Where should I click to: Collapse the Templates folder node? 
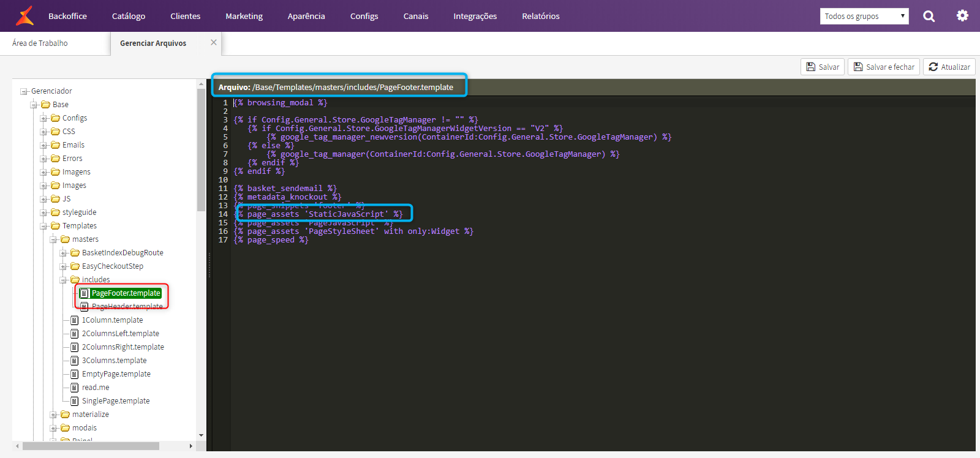point(43,227)
